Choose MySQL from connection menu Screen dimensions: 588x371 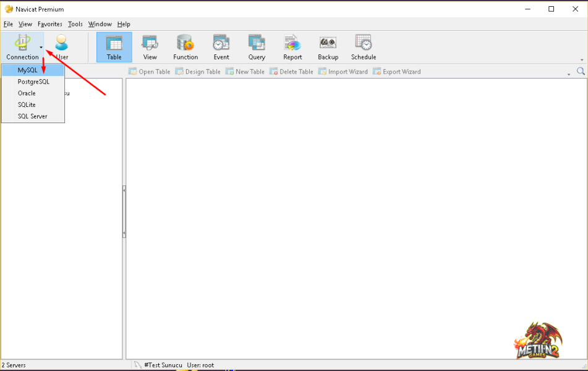[33, 70]
